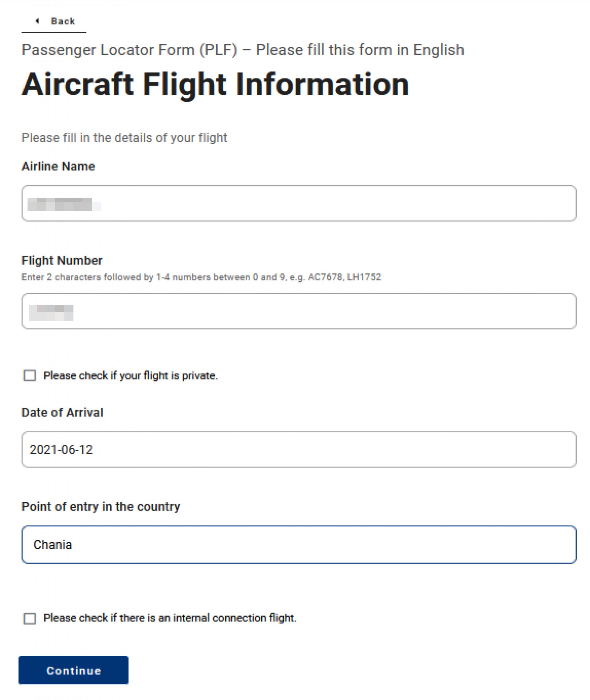The image size is (590, 700).
Task: Click the Passenger Locator Form subtitle
Action: point(243,49)
